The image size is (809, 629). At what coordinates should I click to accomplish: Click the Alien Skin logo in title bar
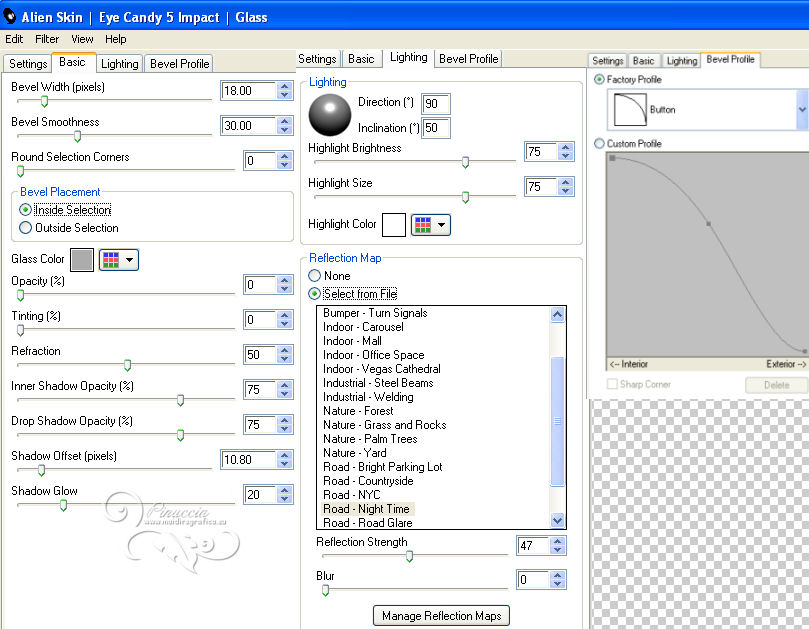(9, 17)
